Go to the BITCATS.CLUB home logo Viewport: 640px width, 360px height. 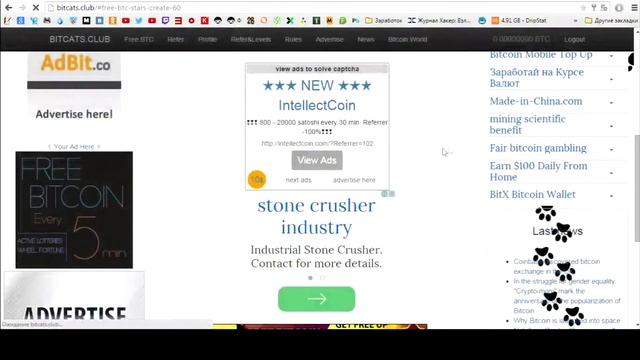[x=80, y=39]
